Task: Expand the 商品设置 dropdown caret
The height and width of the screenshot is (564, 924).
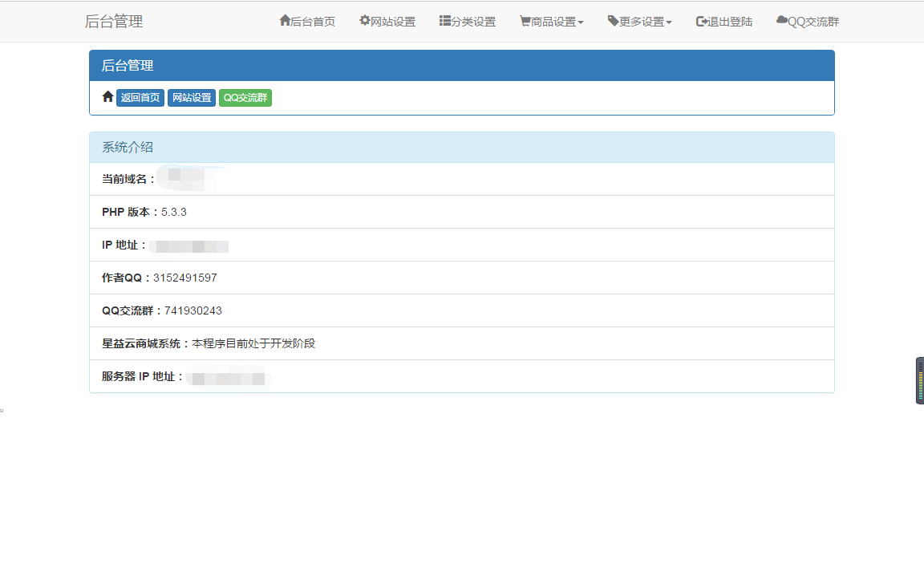Action: (581, 22)
